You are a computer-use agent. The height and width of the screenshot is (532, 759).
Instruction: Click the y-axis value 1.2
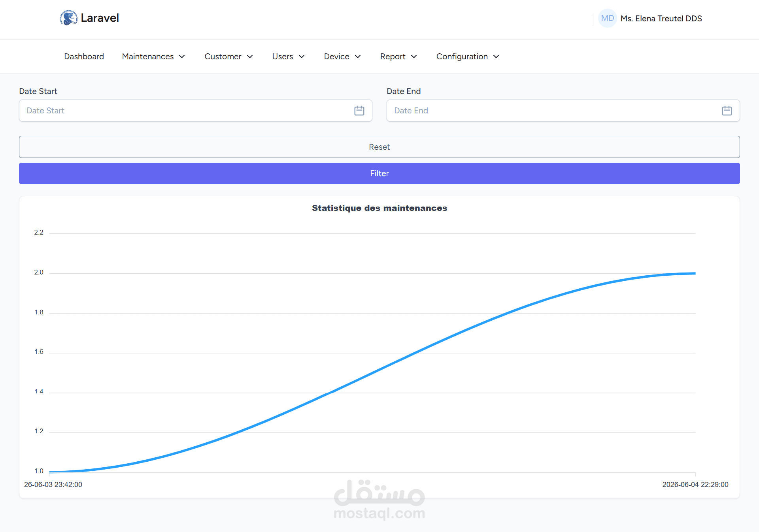click(39, 431)
